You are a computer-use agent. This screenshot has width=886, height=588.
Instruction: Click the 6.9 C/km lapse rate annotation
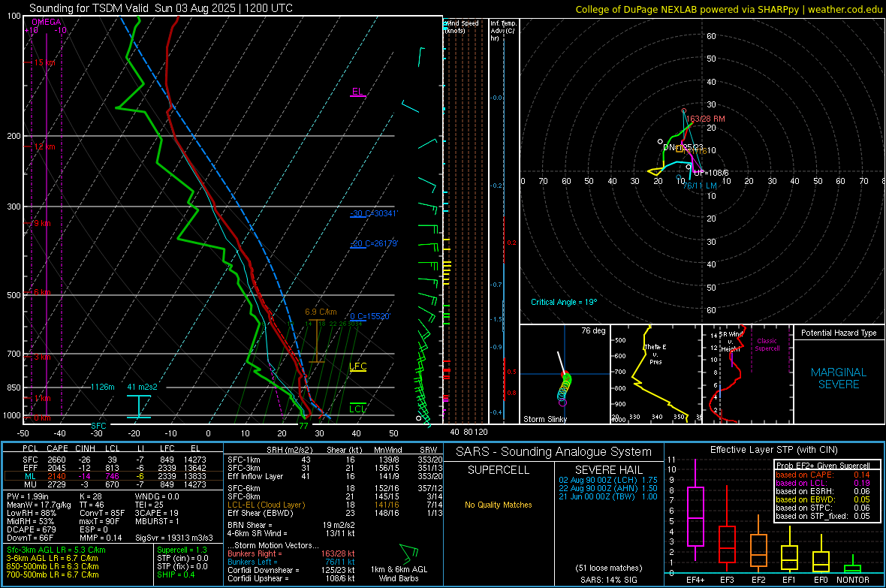coord(321,312)
